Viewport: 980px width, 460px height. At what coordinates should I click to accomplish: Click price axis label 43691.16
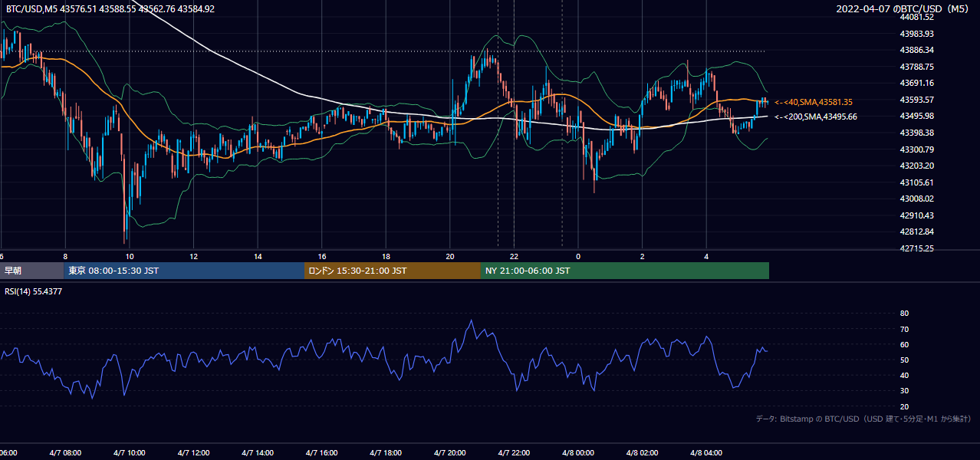pos(916,83)
